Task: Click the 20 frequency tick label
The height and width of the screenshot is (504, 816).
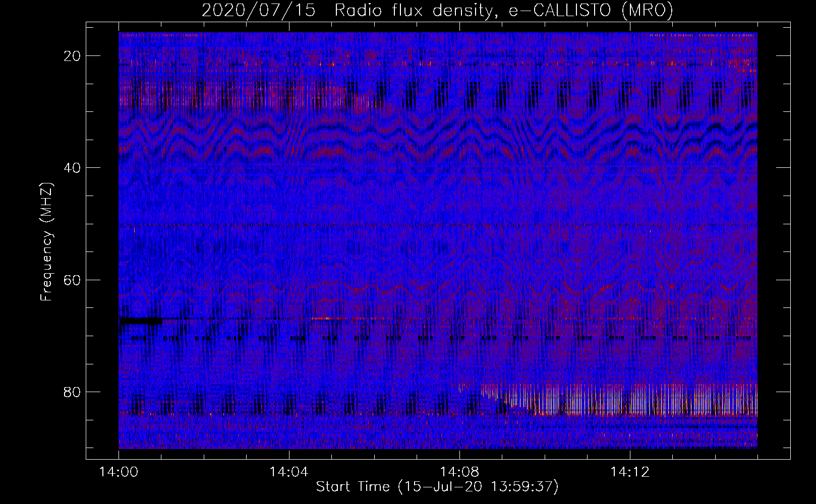Action: tap(72, 56)
